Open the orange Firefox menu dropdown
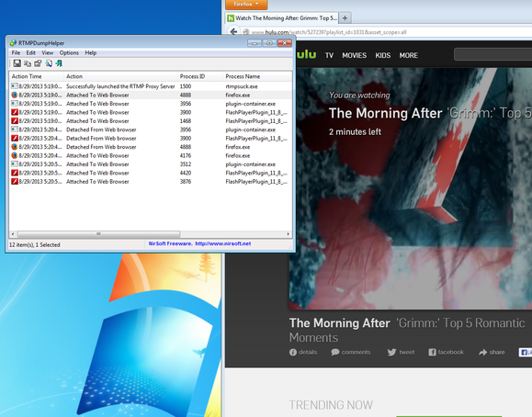532x417 pixels. point(246,5)
